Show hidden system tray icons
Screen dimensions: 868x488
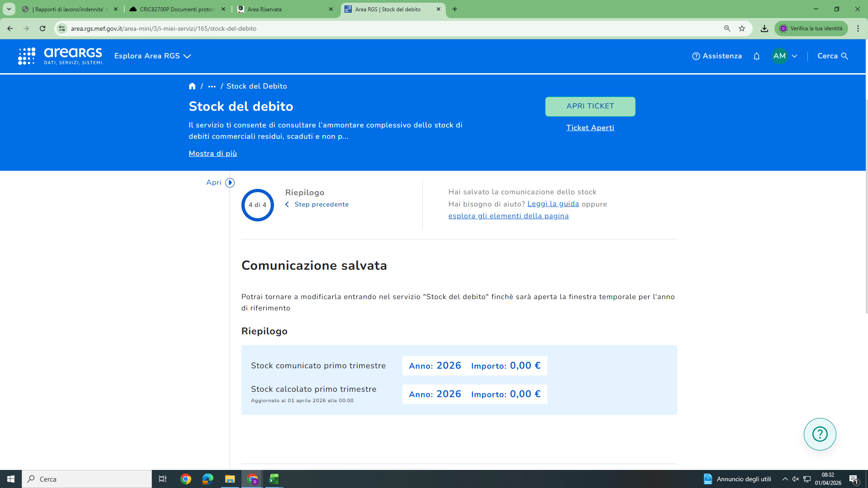click(x=785, y=479)
